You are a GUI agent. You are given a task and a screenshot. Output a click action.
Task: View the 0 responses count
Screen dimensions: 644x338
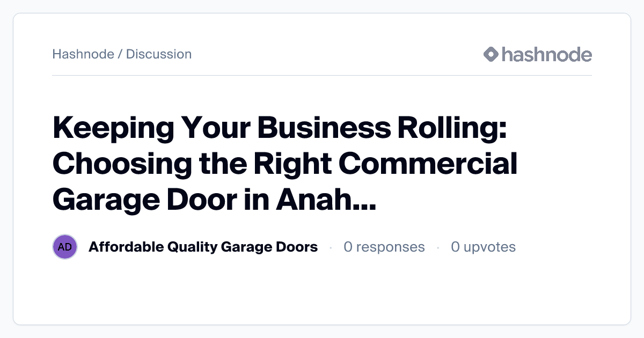click(384, 247)
